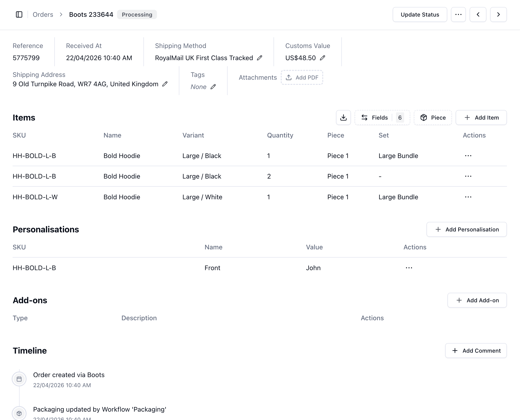Click Add Personalisation button

pos(467,229)
